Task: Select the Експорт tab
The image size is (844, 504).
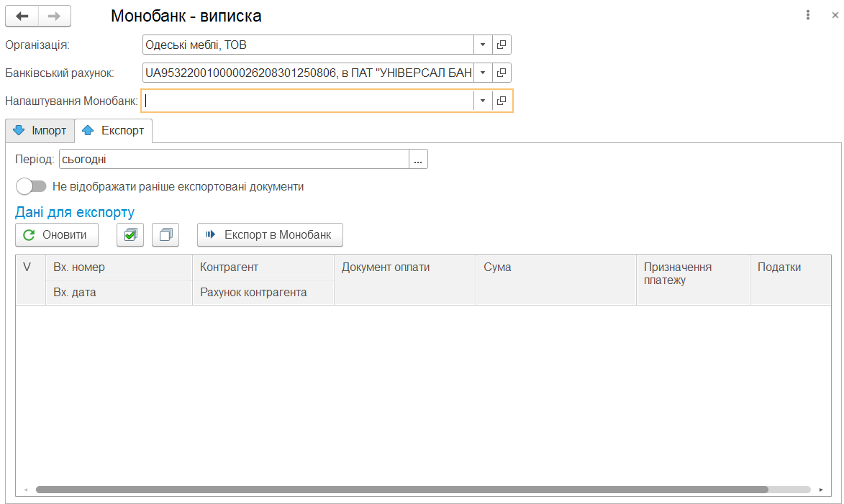Action: coord(114,131)
